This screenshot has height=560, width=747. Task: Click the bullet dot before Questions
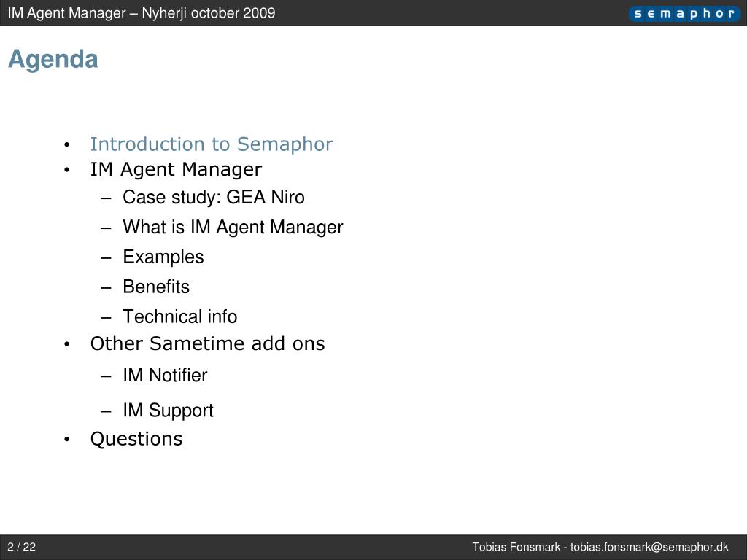tap(66, 440)
